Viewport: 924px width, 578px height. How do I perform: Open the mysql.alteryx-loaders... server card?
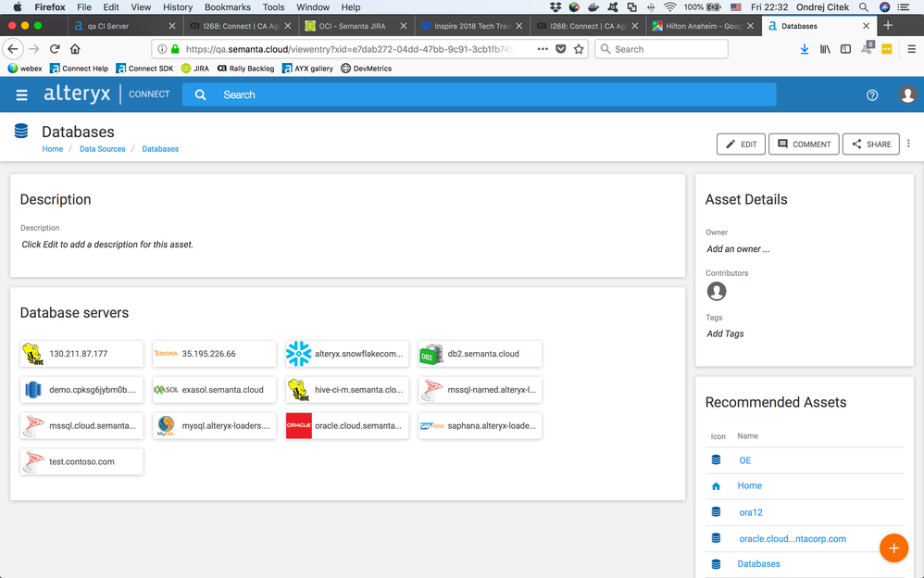(x=215, y=426)
